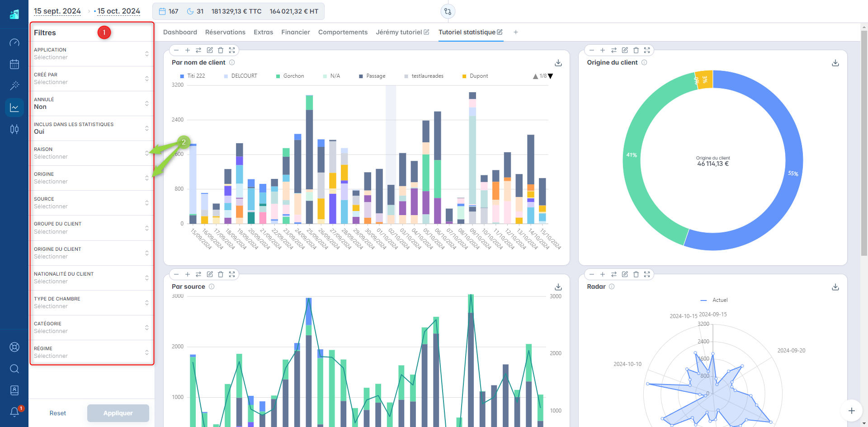Open the contact book icon in sidebar
The width and height of the screenshot is (868, 427).
14,390
